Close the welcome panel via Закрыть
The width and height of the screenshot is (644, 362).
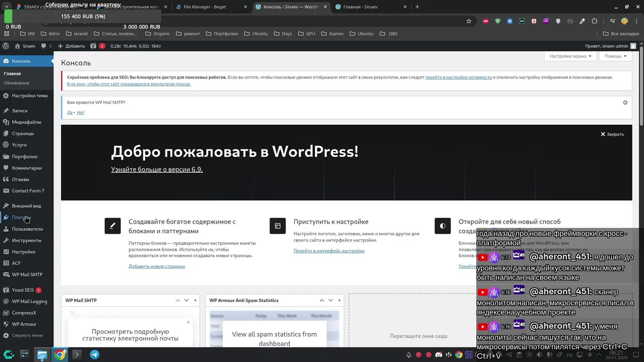612,134
